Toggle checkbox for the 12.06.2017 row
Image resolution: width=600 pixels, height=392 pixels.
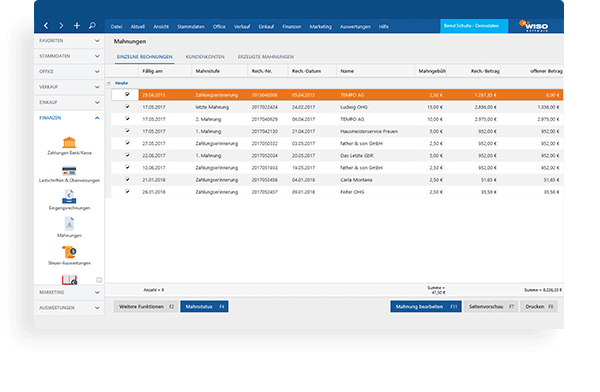point(127,167)
